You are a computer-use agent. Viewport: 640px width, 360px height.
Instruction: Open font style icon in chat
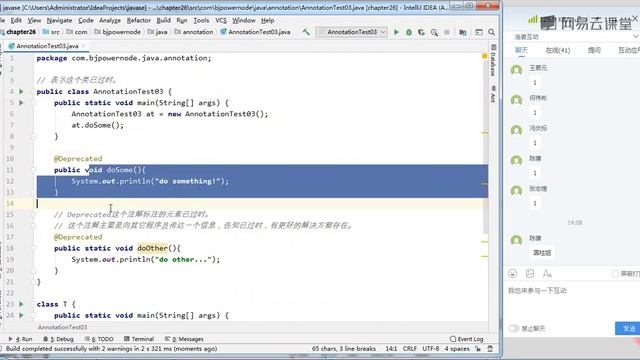point(547,273)
